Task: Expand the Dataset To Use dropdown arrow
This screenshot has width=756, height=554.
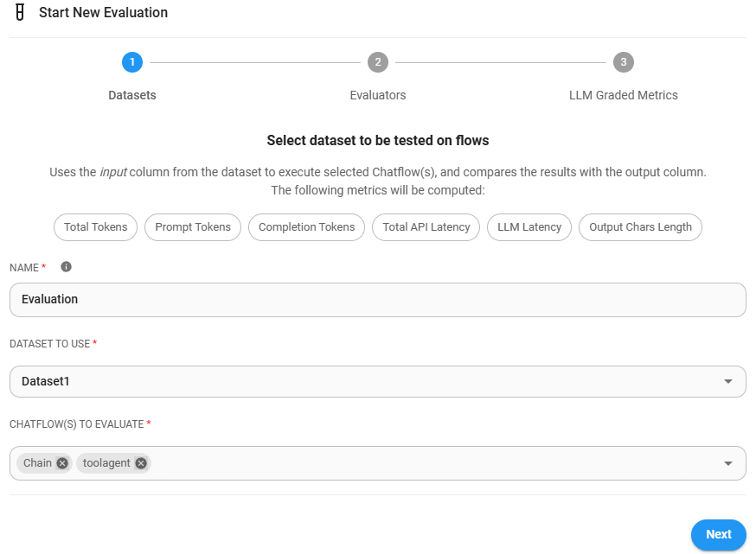Action: pos(727,381)
